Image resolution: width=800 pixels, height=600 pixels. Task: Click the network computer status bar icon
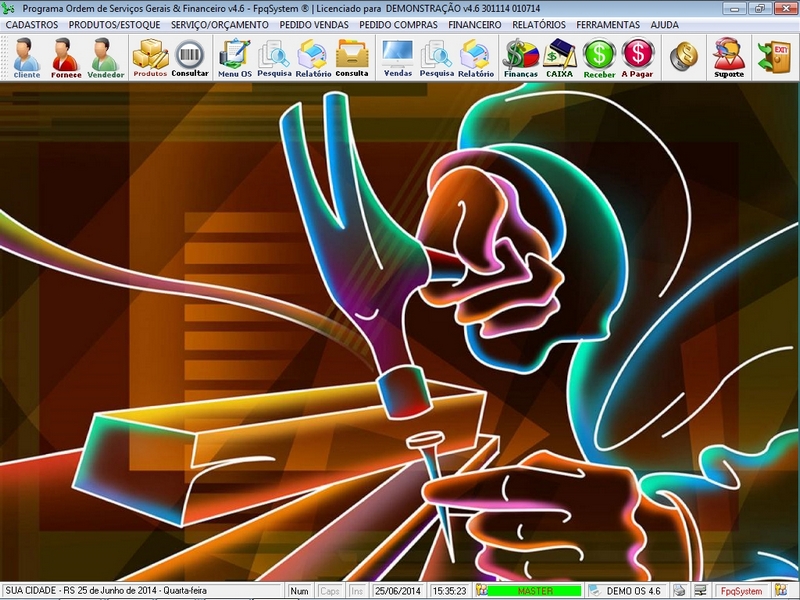[x=701, y=591]
